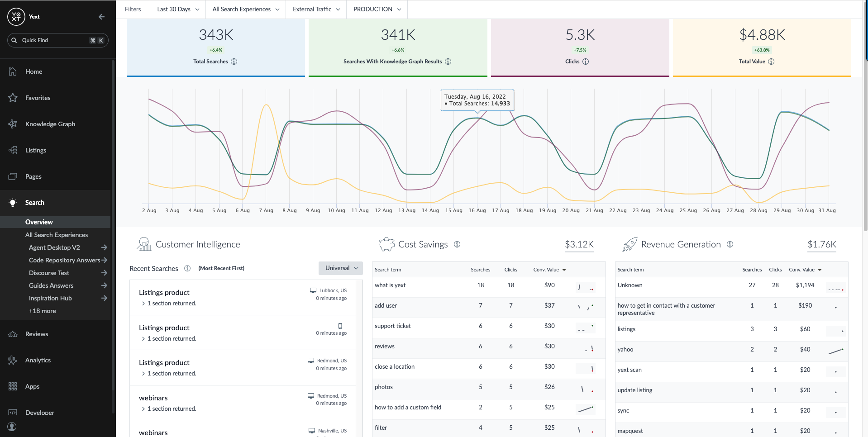Viewport: 868px width, 437px height.
Task: Click the '+18 more' link
Action: pyautogui.click(x=42, y=311)
